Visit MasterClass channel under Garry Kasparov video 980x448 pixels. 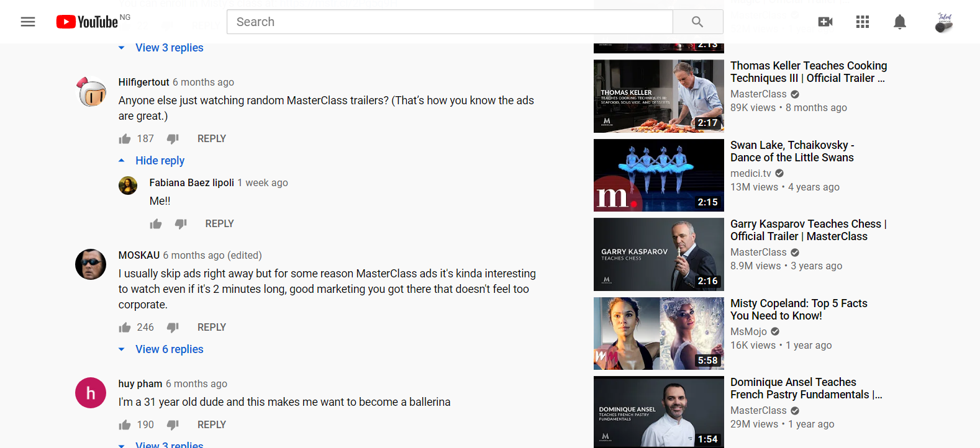pos(758,253)
